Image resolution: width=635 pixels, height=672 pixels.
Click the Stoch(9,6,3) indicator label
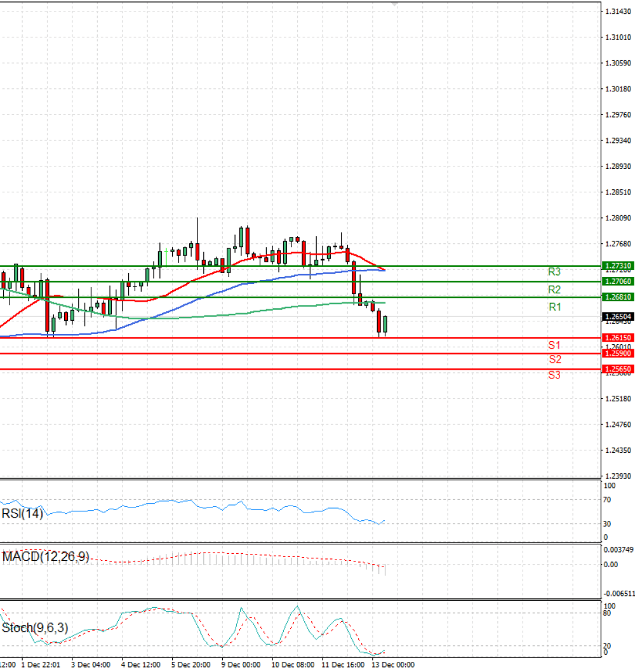[35, 628]
